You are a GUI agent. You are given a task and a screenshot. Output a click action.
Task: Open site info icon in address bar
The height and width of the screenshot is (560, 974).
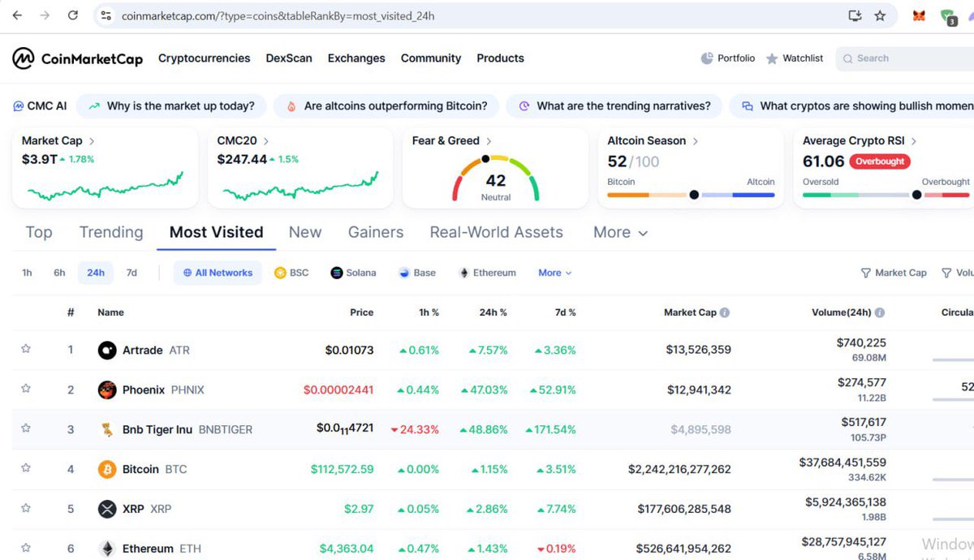106,15
